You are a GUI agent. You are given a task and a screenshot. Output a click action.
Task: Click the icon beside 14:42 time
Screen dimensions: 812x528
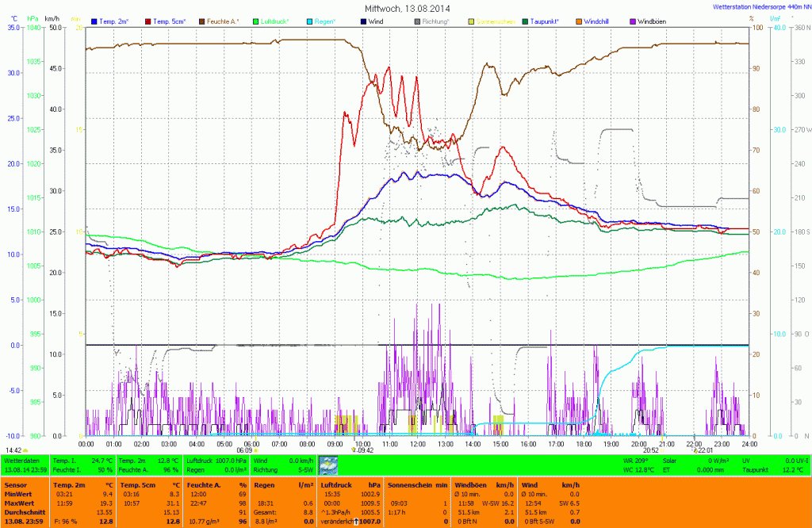(25, 450)
